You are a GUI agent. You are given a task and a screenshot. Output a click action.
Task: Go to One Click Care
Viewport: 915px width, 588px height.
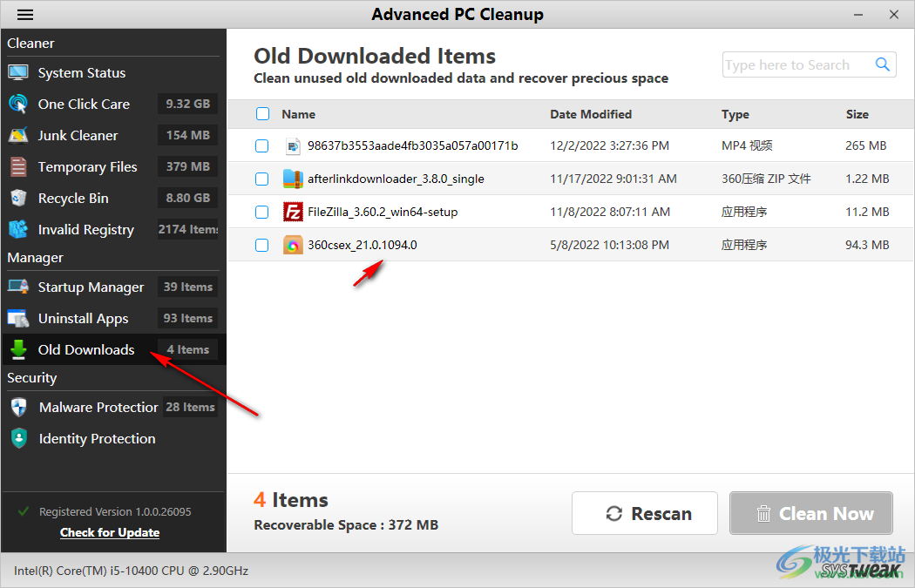[x=113, y=104]
